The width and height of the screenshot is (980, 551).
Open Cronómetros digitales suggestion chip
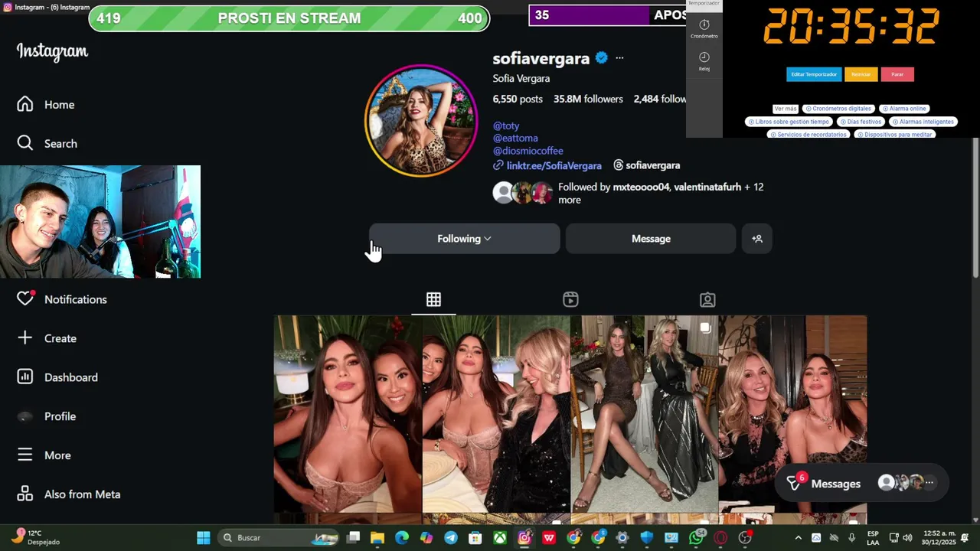pyautogui.click(x=839, y=109)
